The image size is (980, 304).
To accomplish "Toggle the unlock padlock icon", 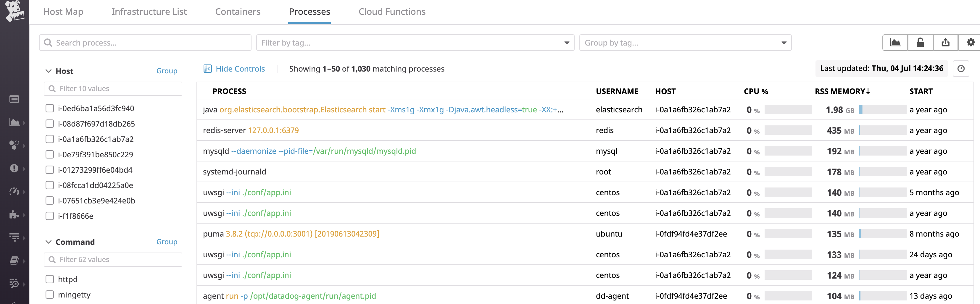I will pyautogui.click(x=920, y=43).
